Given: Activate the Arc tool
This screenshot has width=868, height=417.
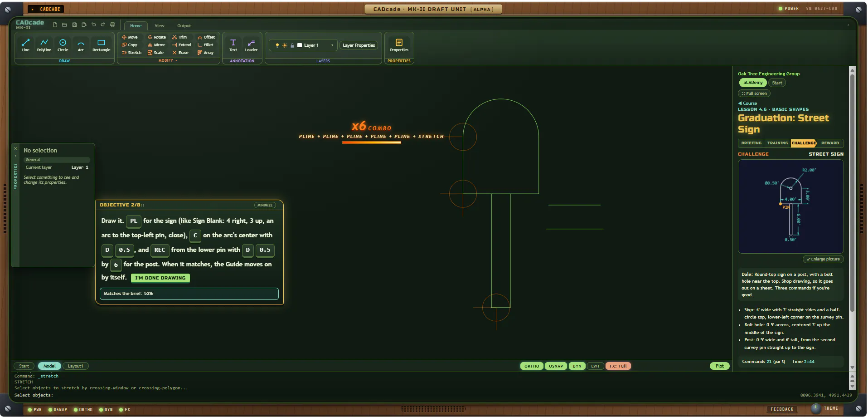Looking at the screenshot, I should click(x=81, y=45).
